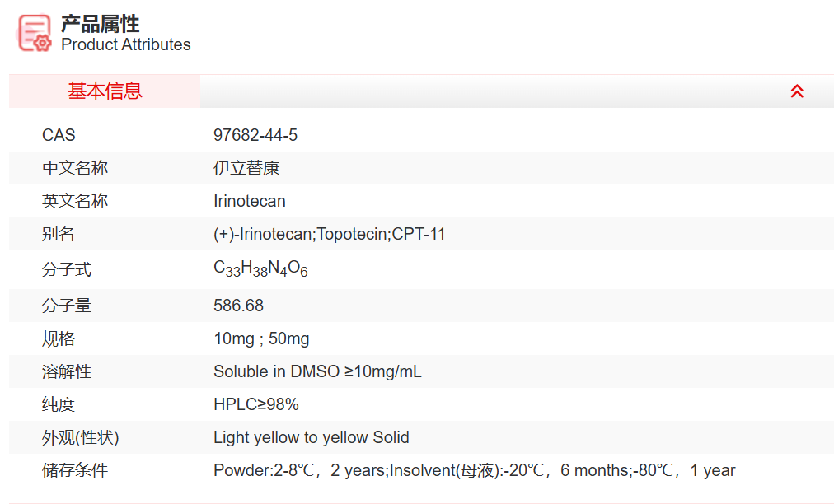Click the 产品属性 heading

click(100, 23)
